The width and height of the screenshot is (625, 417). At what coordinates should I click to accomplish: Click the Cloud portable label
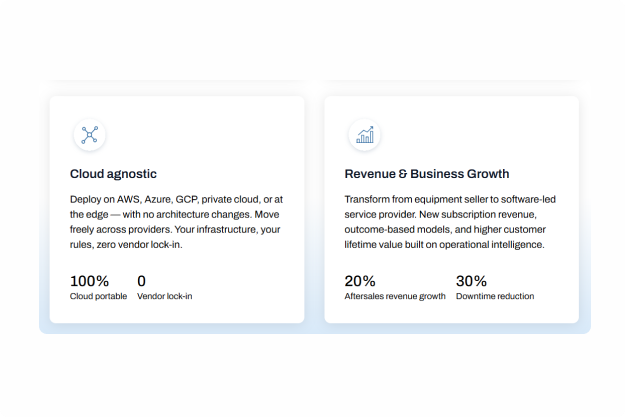[x=98, y=296]
